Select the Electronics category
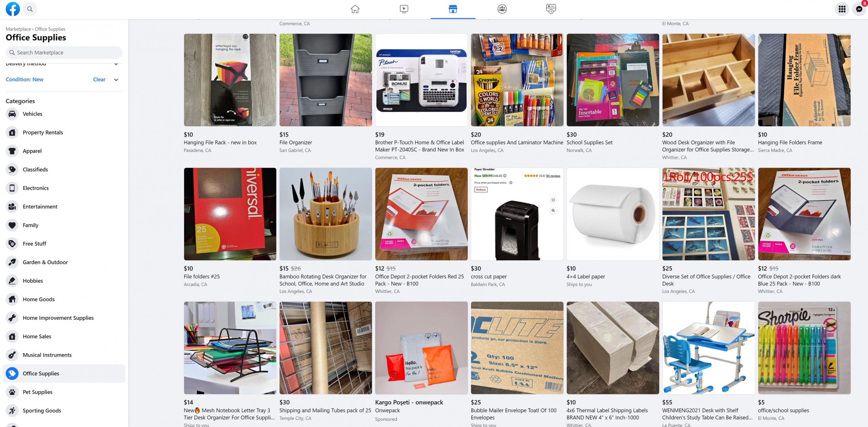The image size is (868, 427). pyautogui.click(x=35, y=188)
